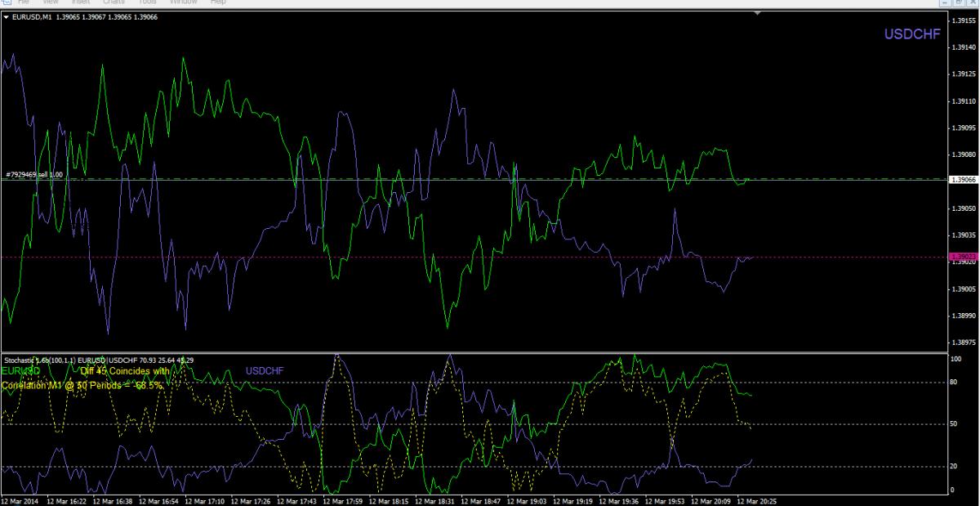This screenshot has height=506, width=980.
Task: Open the Charts menu in the menu bar
Action: tap(114, 2)
